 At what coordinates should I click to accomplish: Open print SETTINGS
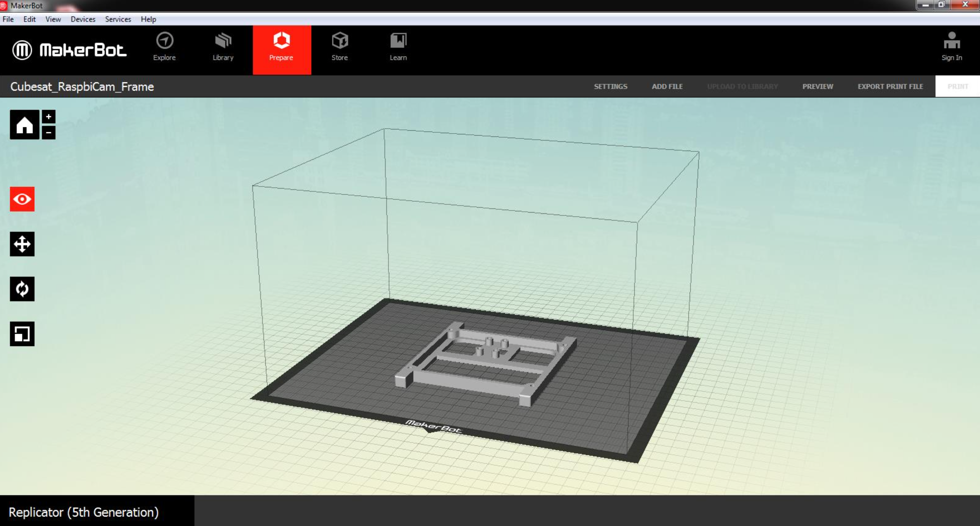point(611,86)
